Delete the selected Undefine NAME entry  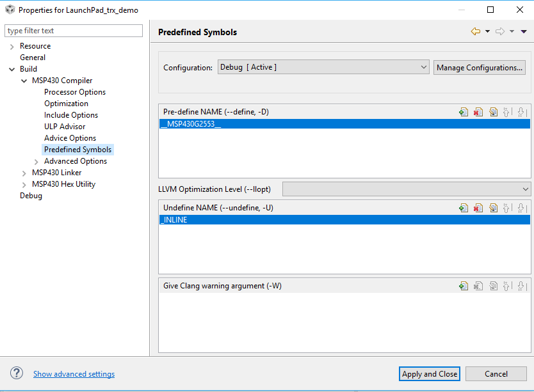tap(478, 208)
